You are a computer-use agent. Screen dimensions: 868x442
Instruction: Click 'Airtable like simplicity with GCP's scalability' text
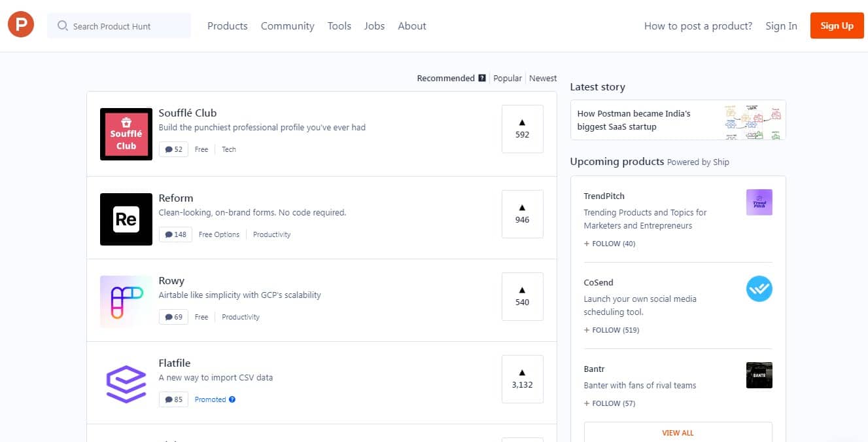(x=240, y=295)
